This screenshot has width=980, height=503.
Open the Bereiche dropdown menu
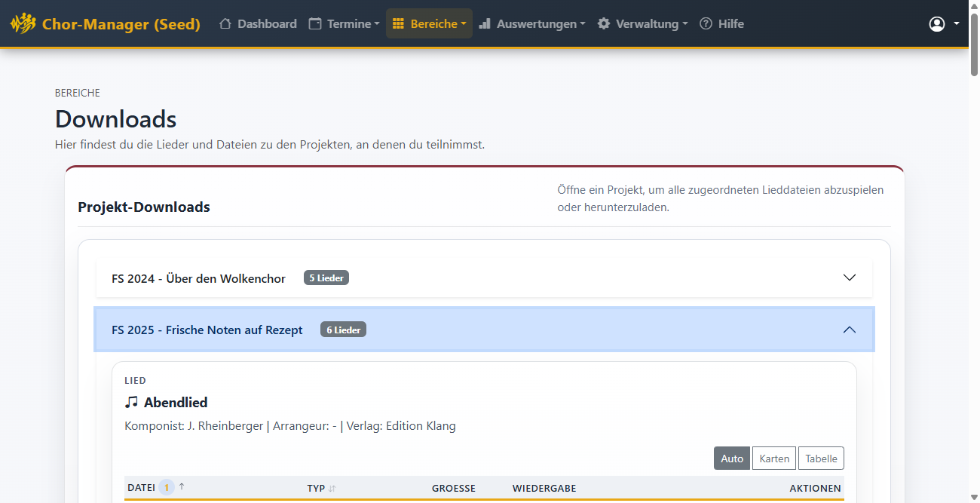[429, 23]
